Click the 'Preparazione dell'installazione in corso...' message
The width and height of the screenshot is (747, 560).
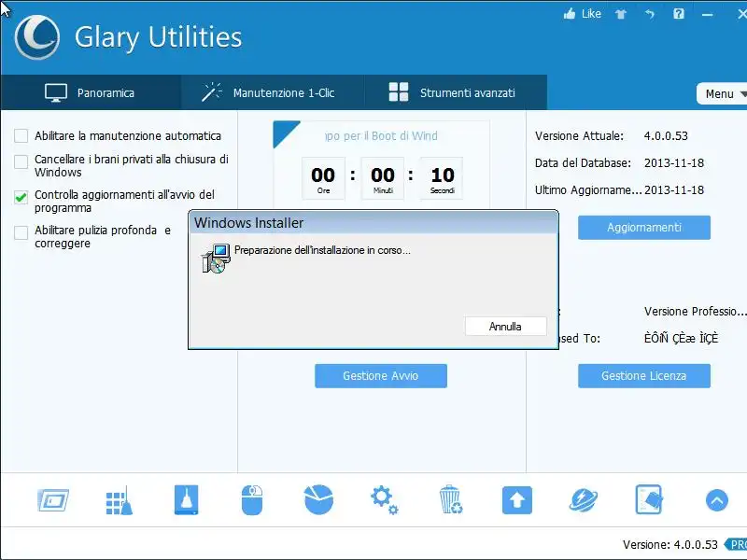click(x=322, y=250)
